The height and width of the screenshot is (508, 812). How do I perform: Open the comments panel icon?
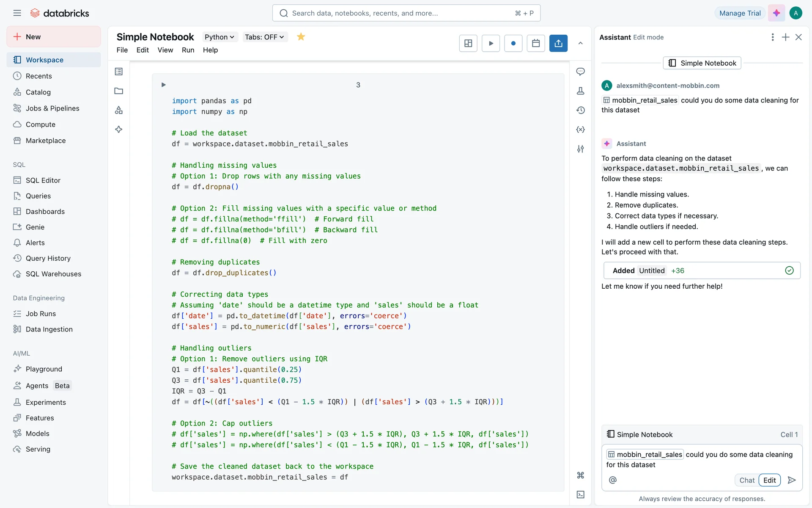tap(580, 72)
